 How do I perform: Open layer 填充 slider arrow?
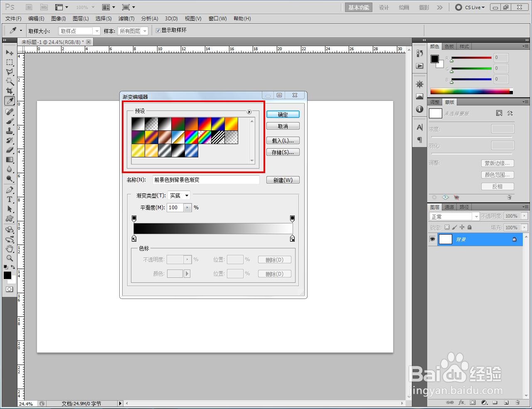[525, 228]
